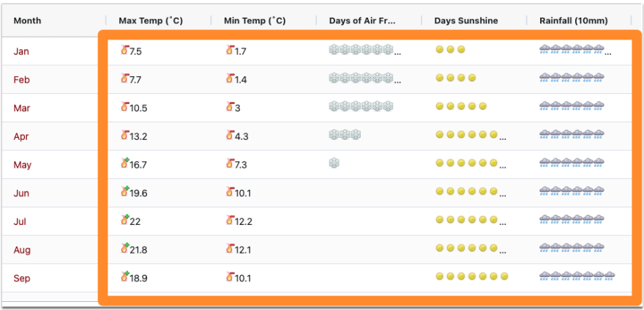
Task: Click the 16.7 value in May row
Action: 138,166
